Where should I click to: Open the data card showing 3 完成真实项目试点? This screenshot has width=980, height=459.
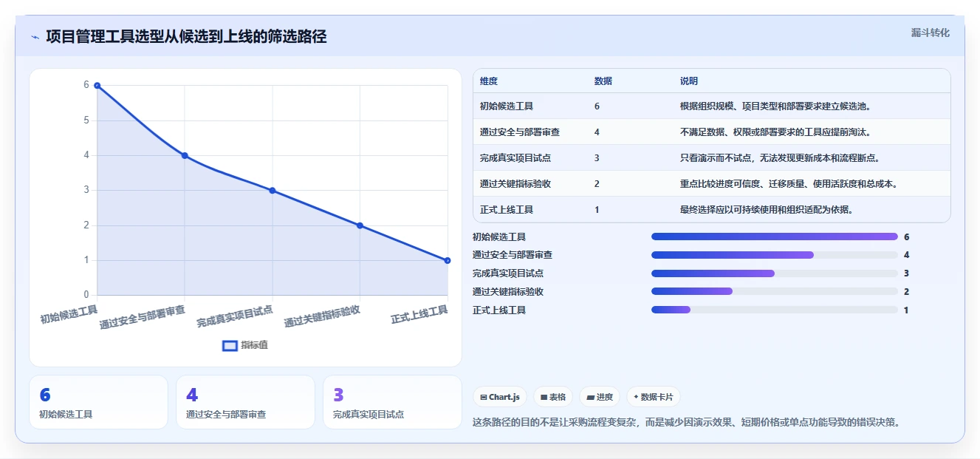click(392, 402)
